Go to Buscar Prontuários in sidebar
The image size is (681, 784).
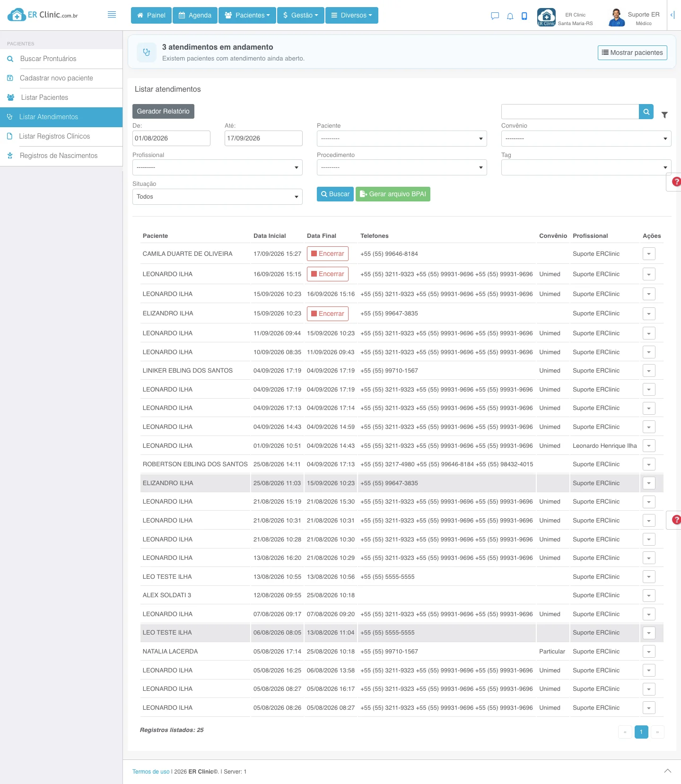[x=61, y=59]
